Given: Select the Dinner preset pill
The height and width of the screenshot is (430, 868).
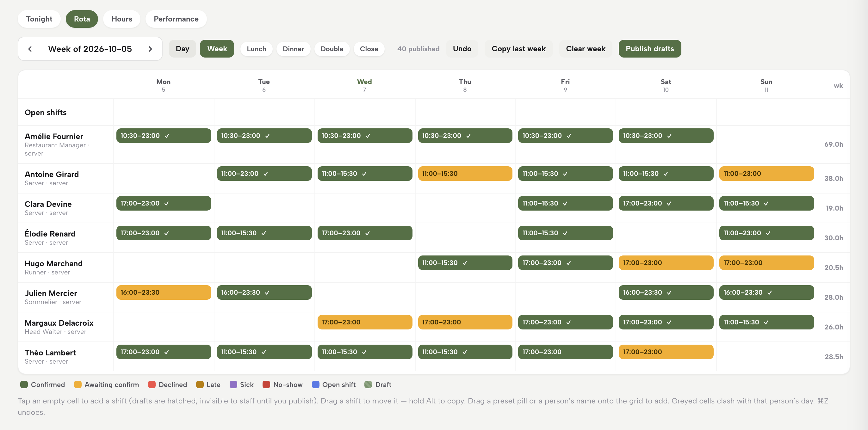Looking at the screenshot, I should coord(293,49).
